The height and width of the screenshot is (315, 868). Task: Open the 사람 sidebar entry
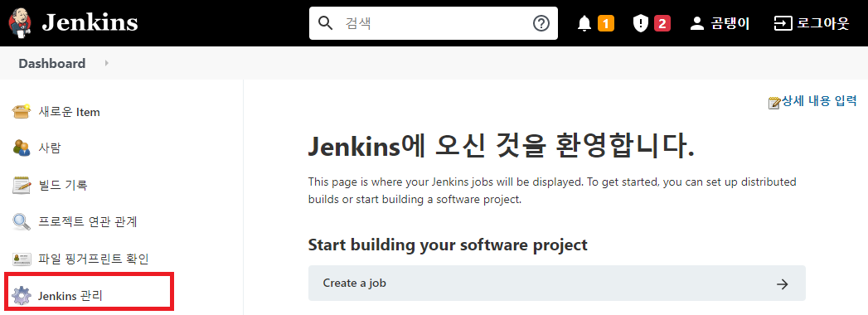tap(49, 148)
